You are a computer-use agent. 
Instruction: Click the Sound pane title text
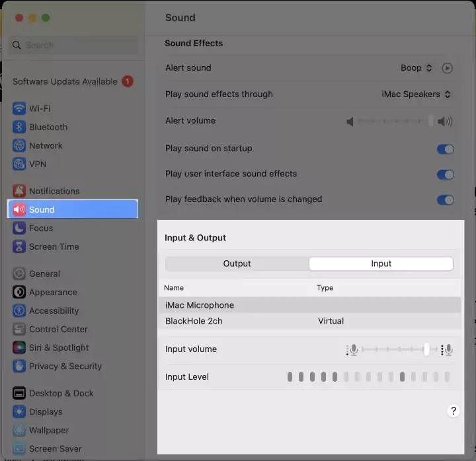pos(180,18)
